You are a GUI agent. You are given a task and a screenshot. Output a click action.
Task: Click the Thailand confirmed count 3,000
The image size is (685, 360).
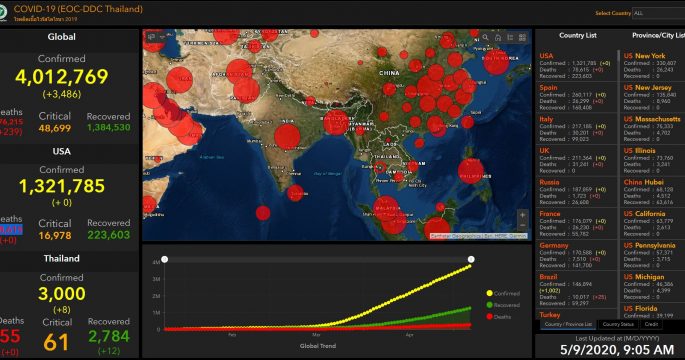(62, 294)
